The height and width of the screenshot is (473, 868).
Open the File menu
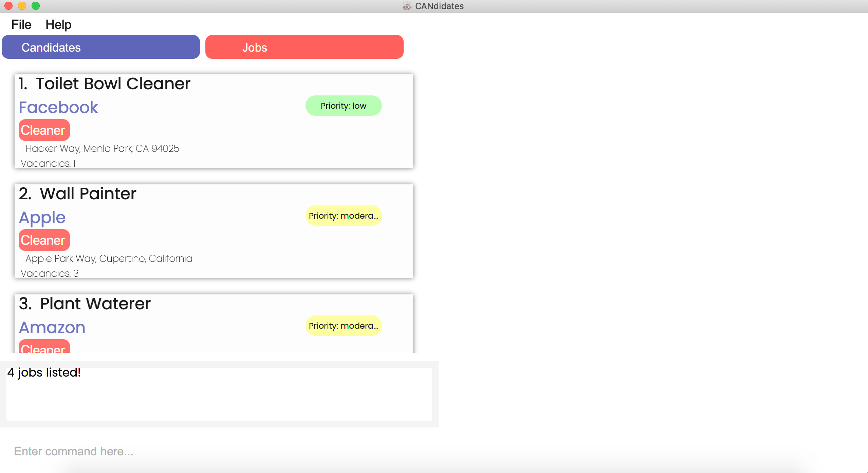pyautogui.click(x=21, y=24)
